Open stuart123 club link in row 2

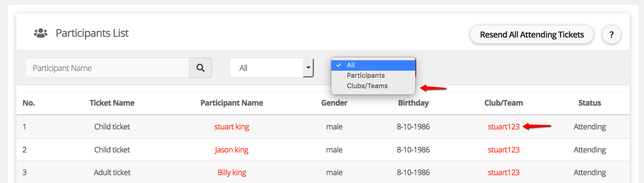click(x=503, y=150)
